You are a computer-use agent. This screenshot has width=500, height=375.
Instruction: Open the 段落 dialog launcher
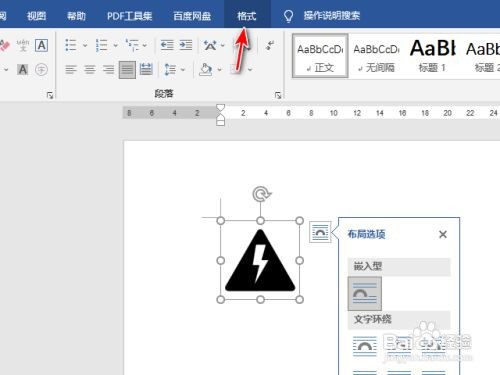(x=278, y=96)
